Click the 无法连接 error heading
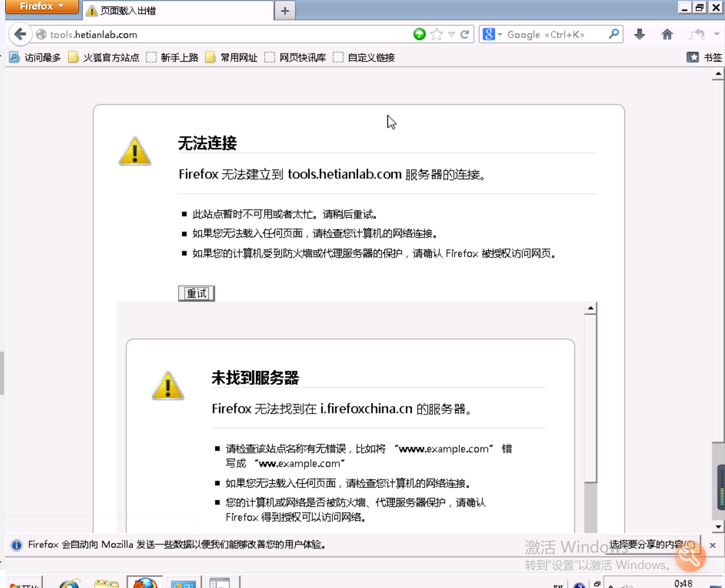The image size is (725, 588). 207,143
